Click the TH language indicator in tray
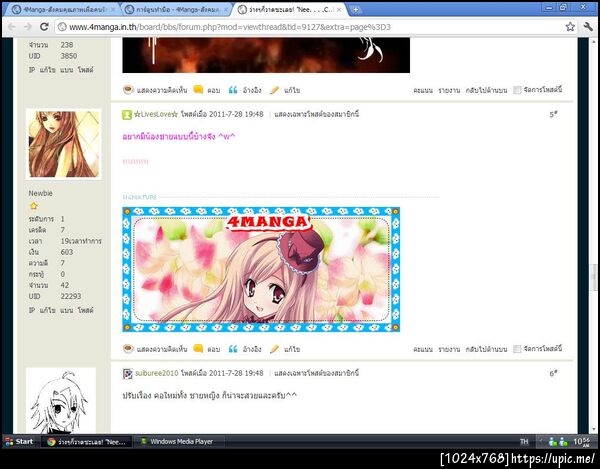Image resolution: width=600 pixels, height=469 pixels. (524, 441)
